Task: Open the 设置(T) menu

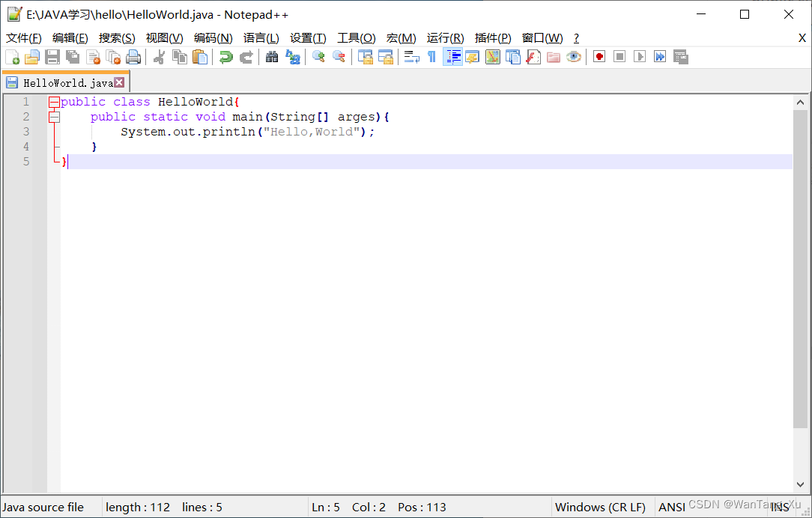Action: [308, 38]
